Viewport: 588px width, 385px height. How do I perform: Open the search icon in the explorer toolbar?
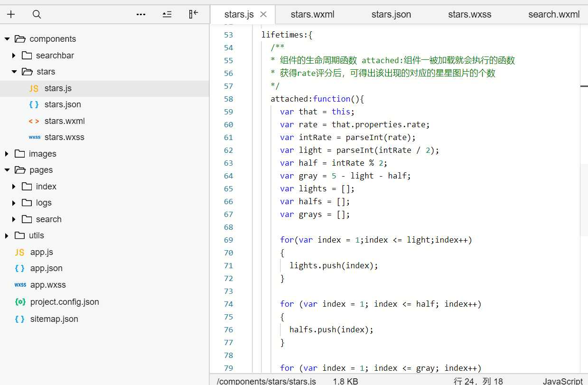(37, 14)
